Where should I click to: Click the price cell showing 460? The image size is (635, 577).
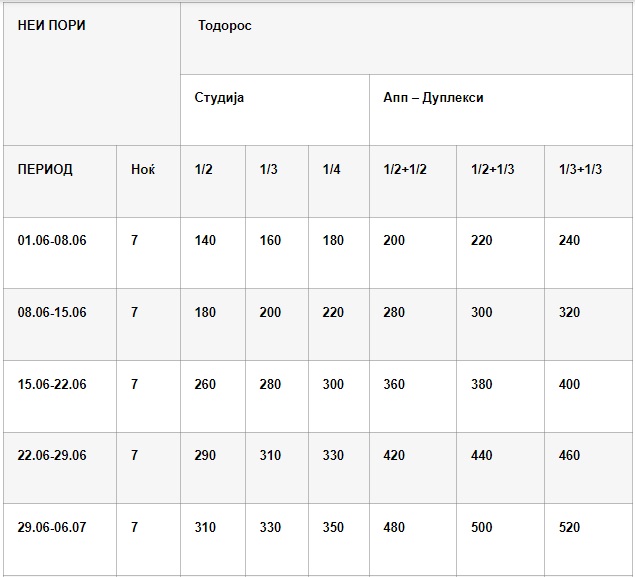[x=569, y=456]
